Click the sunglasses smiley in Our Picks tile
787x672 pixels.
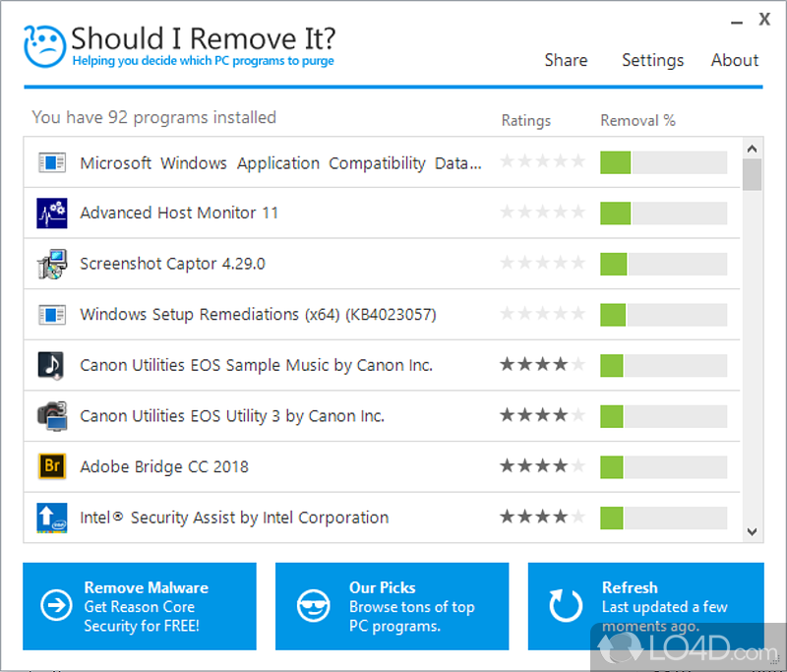click(313, 606)
